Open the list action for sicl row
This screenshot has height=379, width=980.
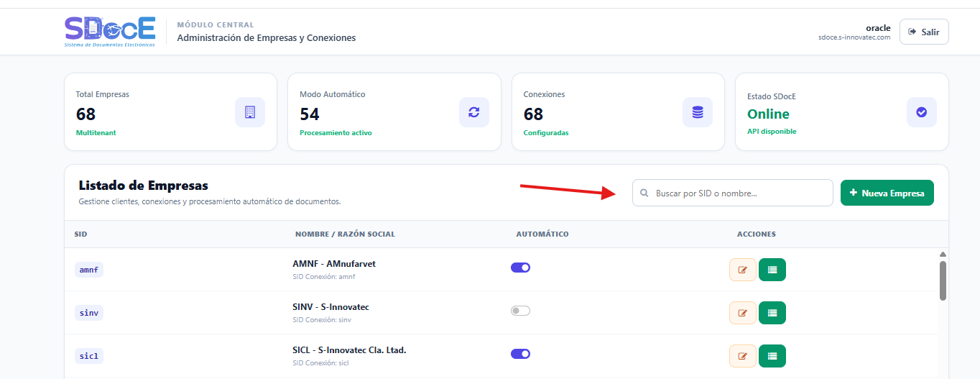[x=772, y=356]
